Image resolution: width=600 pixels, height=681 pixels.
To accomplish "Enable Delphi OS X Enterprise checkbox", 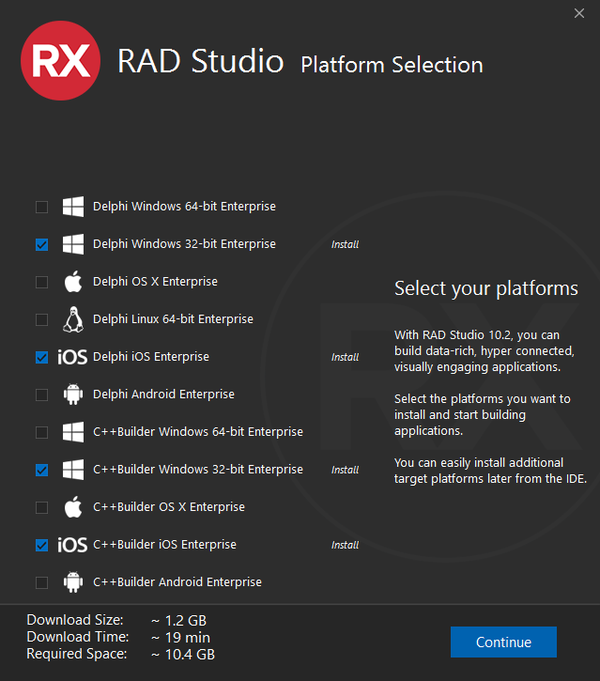I will [42, 282].
